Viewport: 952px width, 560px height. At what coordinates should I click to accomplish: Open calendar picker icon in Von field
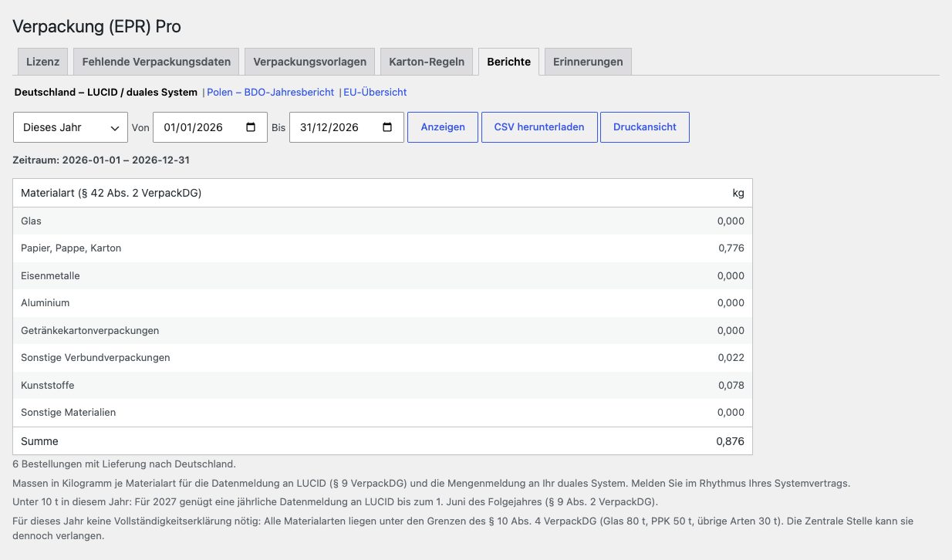(x=251, y=127)
